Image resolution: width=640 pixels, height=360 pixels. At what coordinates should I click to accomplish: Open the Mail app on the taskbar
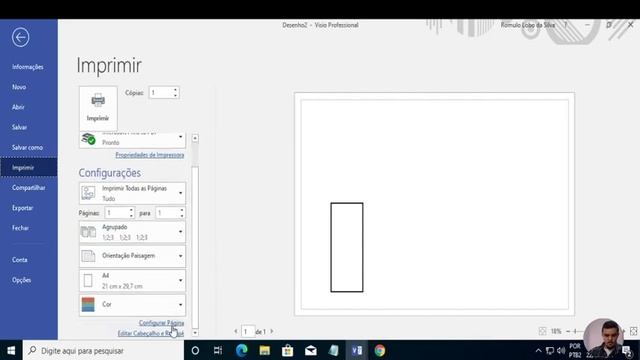point(311,351)
